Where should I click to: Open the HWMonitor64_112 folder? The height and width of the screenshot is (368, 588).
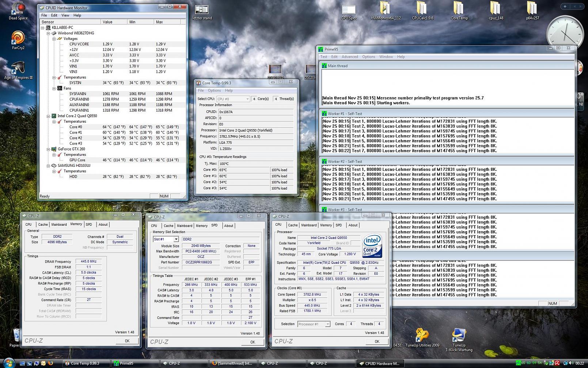[x=386, y=11]
